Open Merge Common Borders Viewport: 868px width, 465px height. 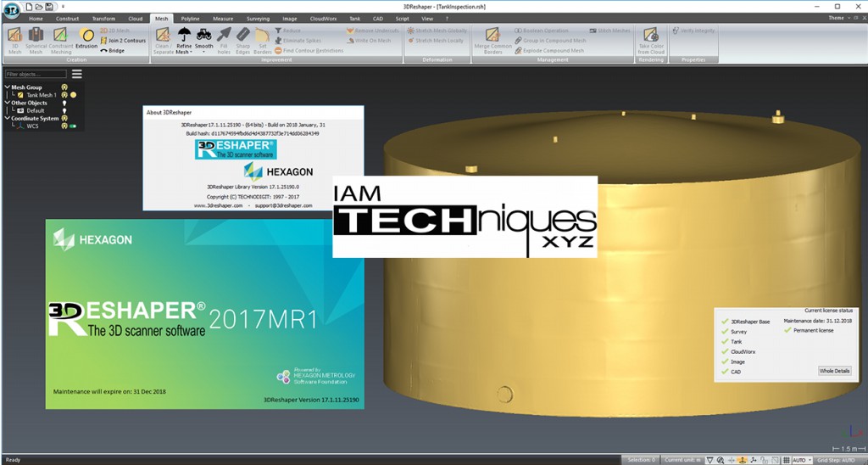pyautogui.click(x=492, y=41)
